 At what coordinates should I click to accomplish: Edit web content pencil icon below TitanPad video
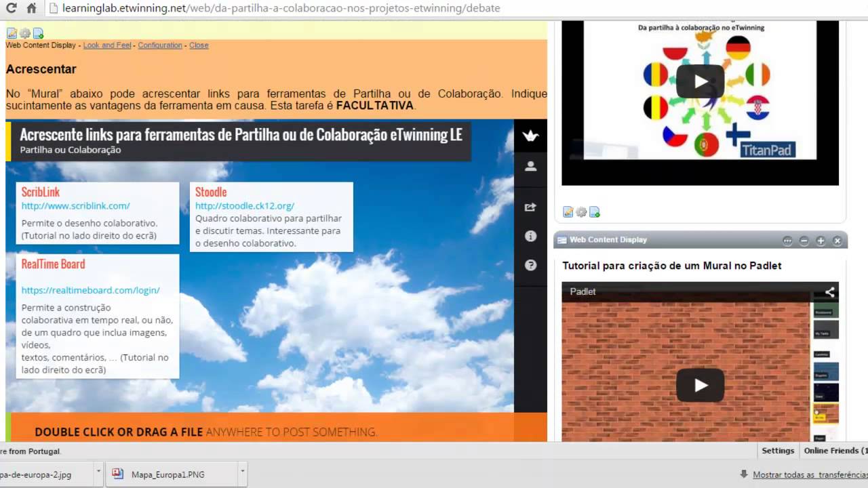(568, 212)
